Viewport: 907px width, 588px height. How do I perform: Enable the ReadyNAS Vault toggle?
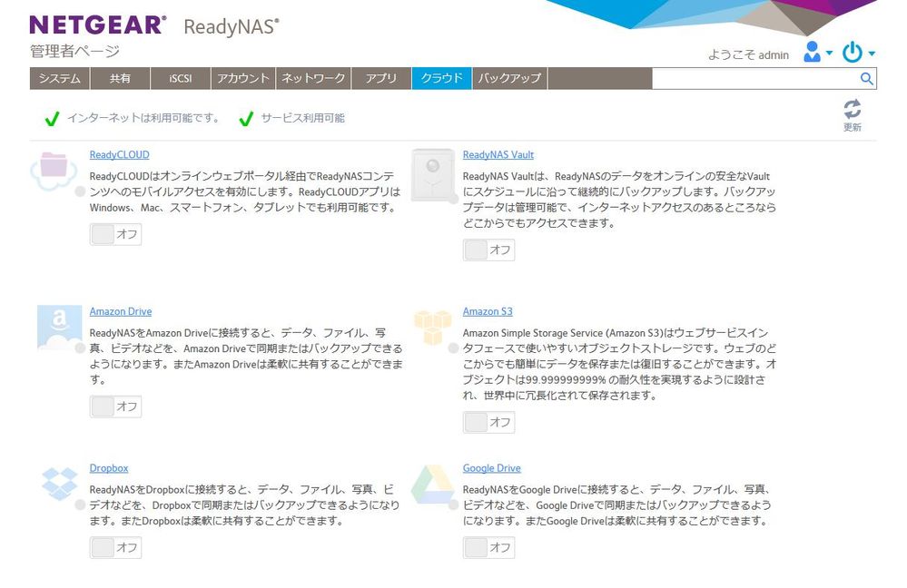point(488,250)
